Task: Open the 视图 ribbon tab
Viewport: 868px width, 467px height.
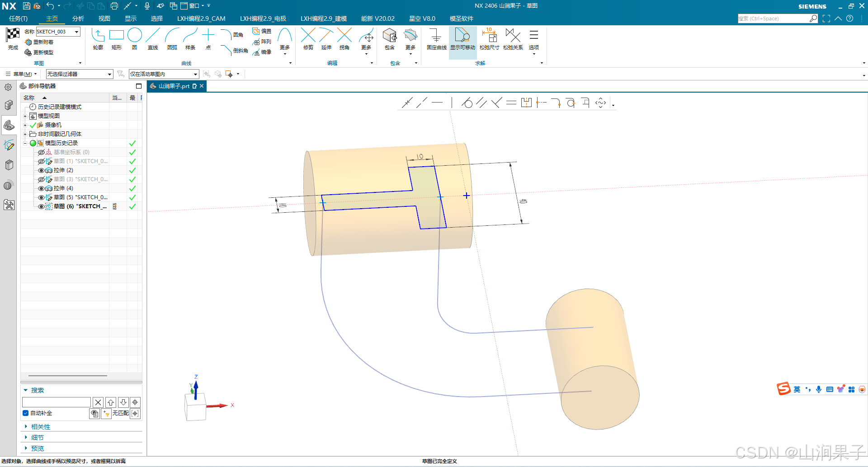Action: (x=104, y=19)
